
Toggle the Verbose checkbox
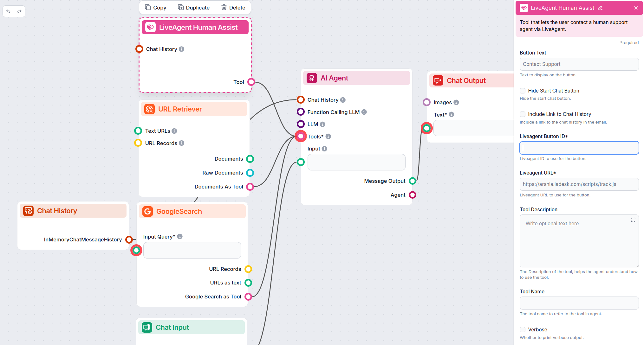[523, 329]
